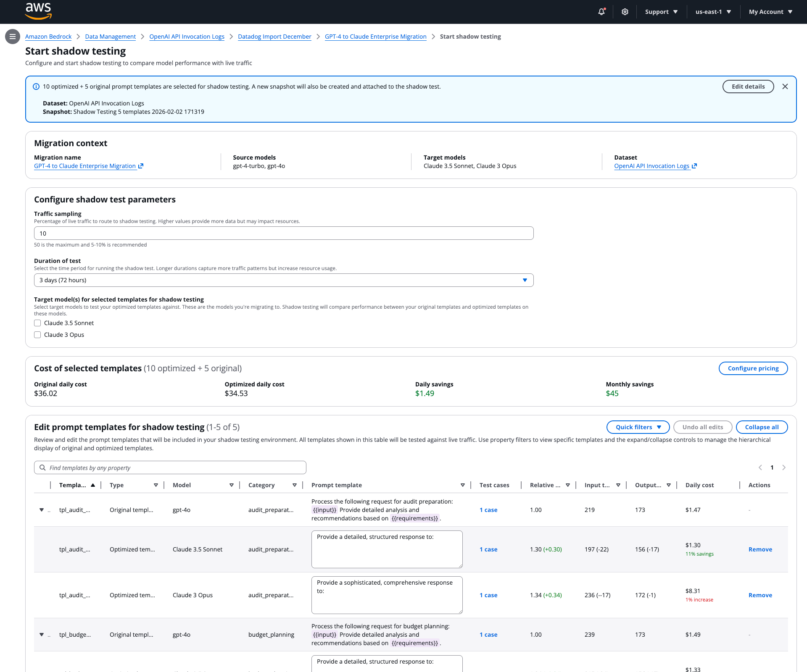This screenshot has height=672, width=807.
Task: Go to Amazon Bedrock breadcrumb
Action: [48, 37]
